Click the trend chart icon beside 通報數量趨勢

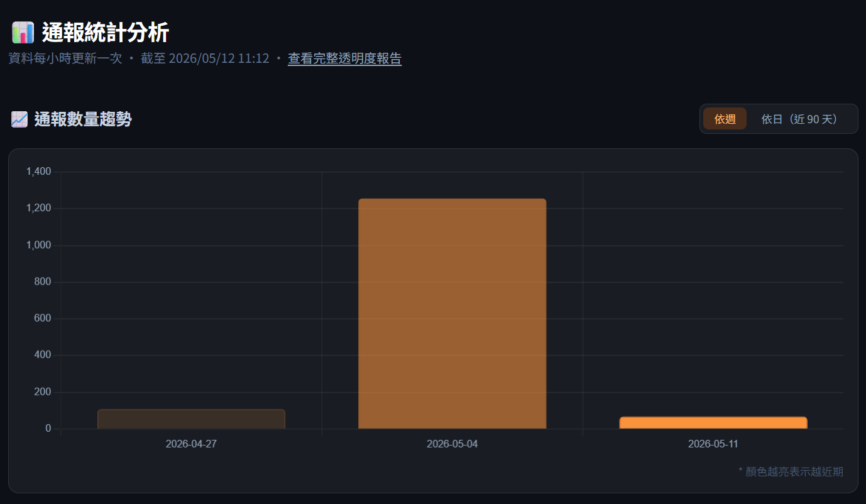coord(19,119)
